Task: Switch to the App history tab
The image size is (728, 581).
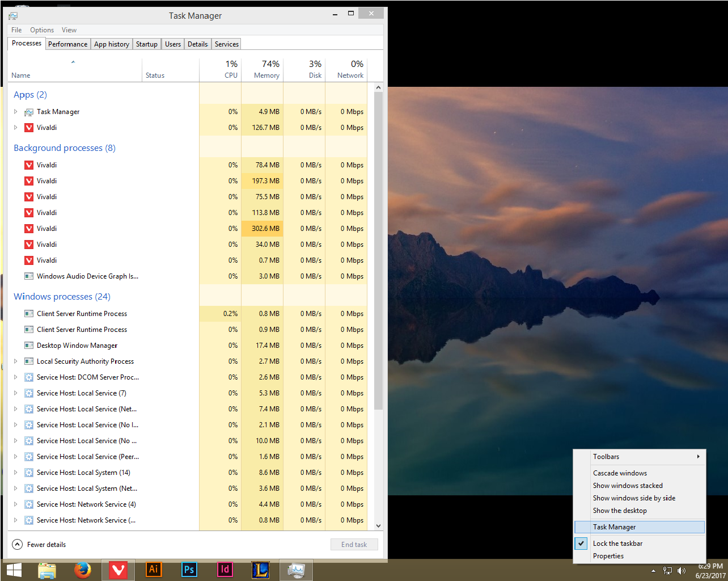Action: [112, 44]
